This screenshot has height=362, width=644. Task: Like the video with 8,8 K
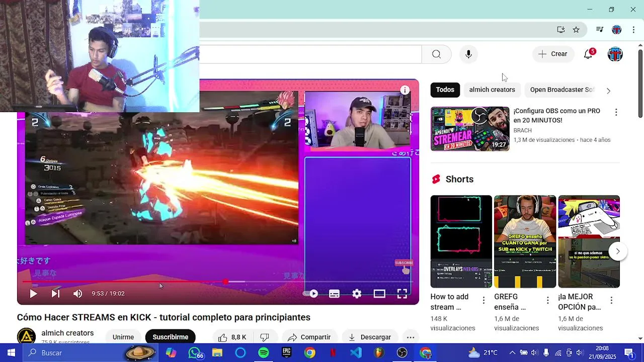232,337
